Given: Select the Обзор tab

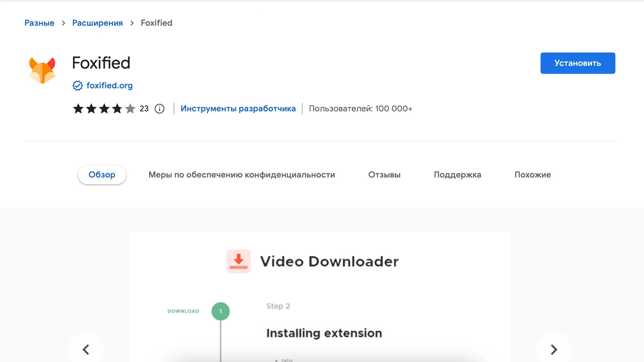Looking at the screenshot, I should (x=102, y=175).
